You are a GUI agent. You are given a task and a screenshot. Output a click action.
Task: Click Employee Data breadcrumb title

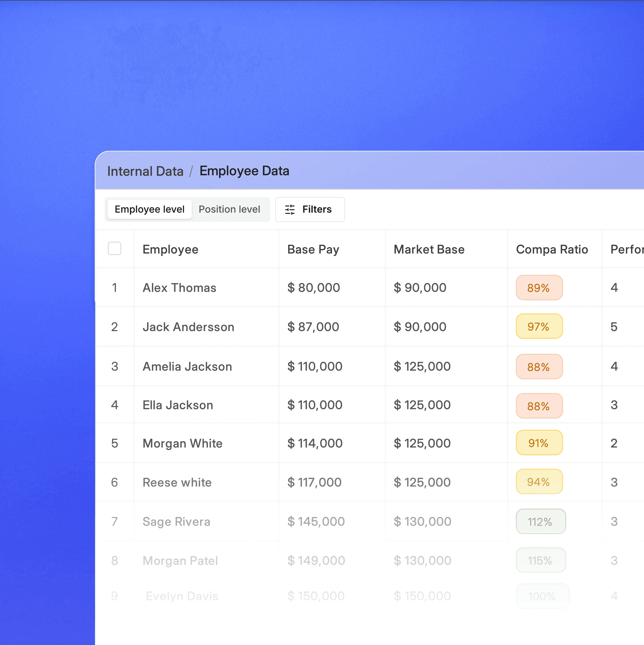244,171
